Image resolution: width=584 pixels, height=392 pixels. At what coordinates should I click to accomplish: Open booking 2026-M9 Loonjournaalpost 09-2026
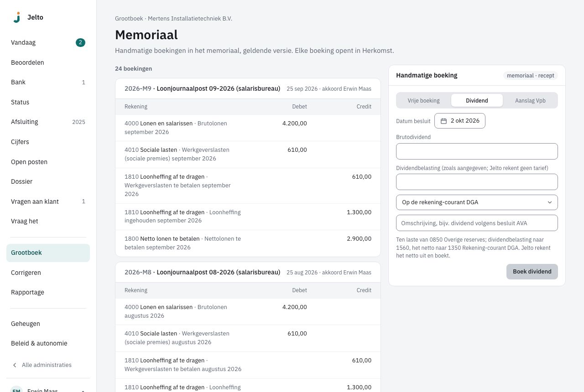click(248, 89)
